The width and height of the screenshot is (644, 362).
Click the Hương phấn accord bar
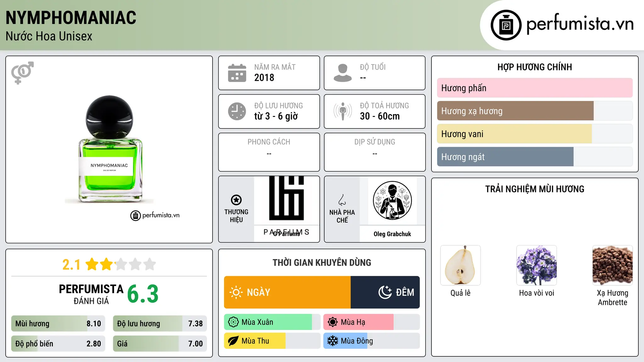point(535,88)
